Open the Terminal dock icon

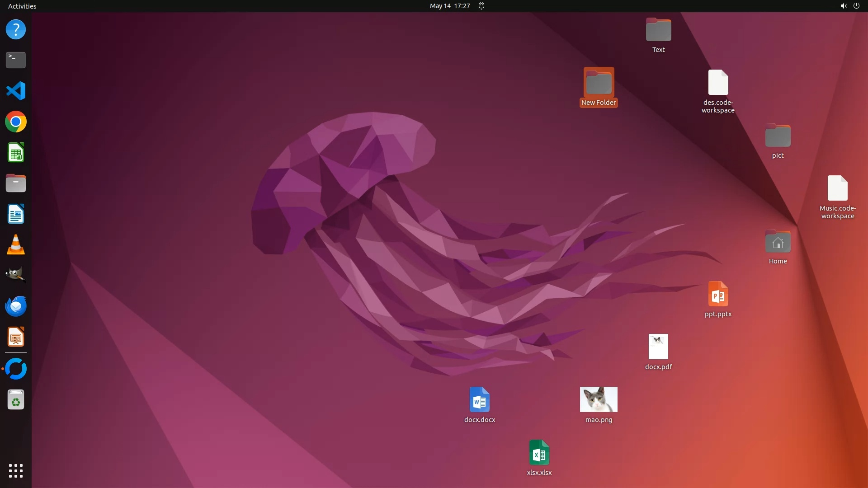(16, 60)
